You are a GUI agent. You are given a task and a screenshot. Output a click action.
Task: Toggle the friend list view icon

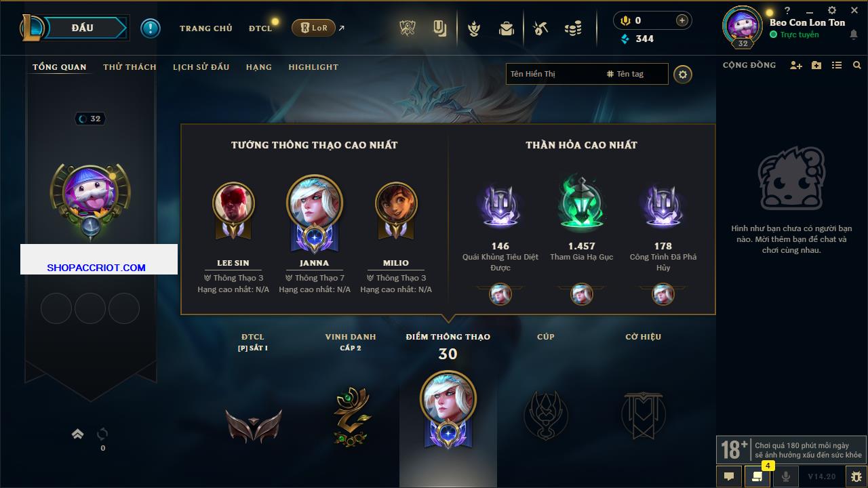[837, 66]
